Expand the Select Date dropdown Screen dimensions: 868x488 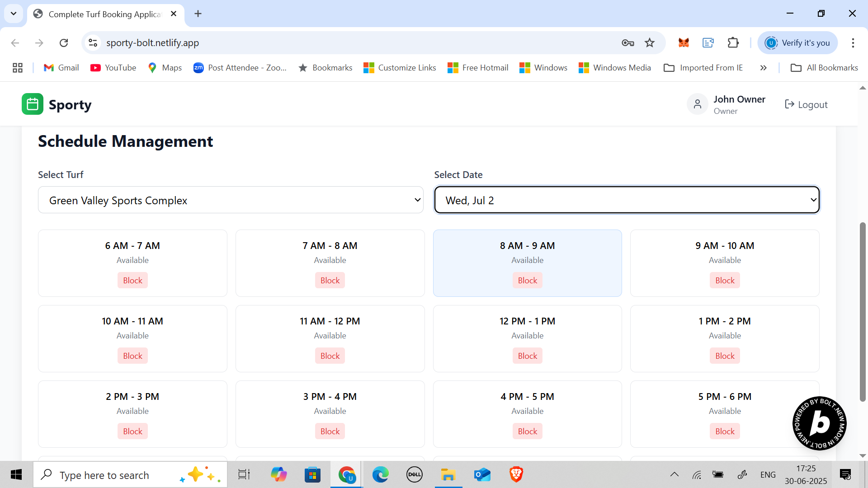[x=627, y=200]
